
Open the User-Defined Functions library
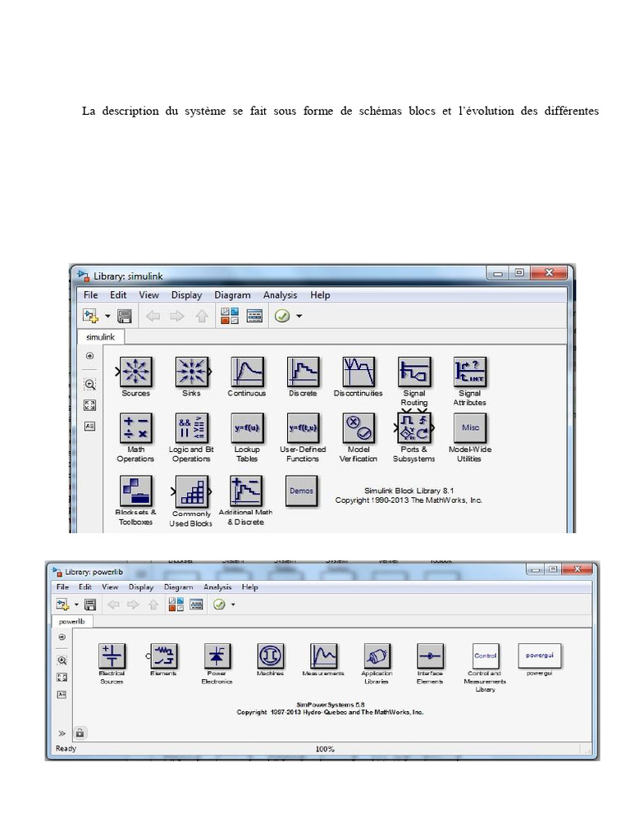pos(304,428)
